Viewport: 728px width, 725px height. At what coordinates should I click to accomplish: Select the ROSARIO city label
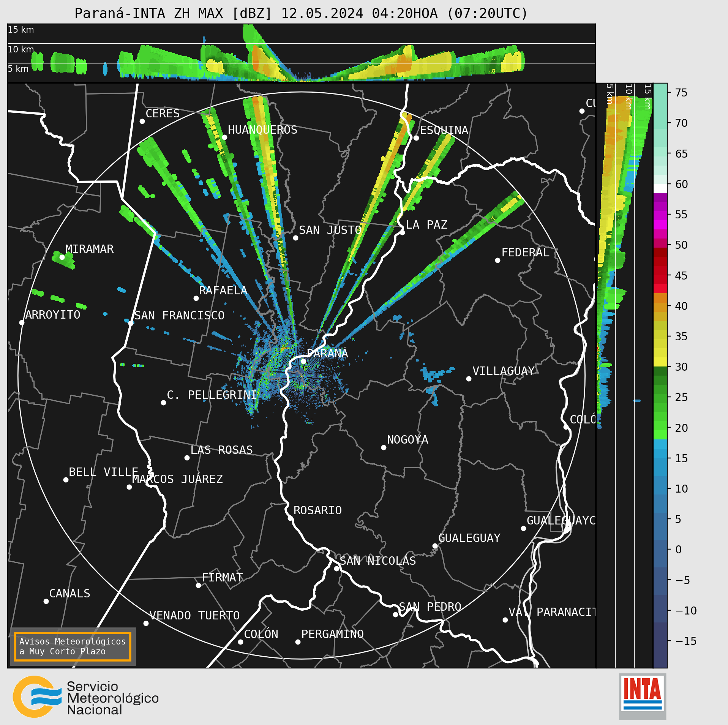tap(317, 510)
